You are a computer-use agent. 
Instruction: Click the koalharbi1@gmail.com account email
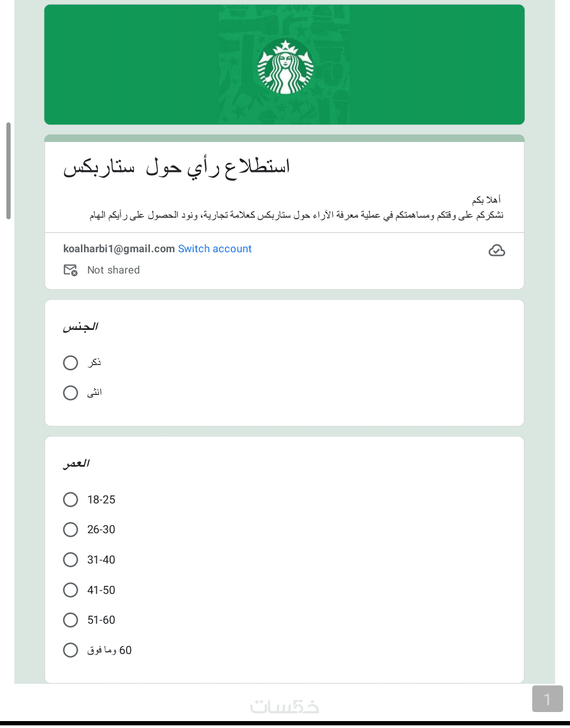pos(119,249)
